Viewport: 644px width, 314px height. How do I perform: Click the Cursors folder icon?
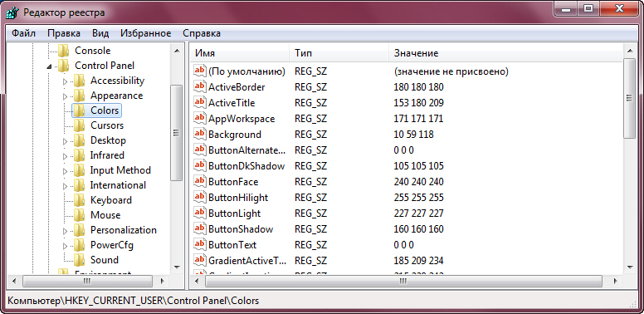[80, 125]
